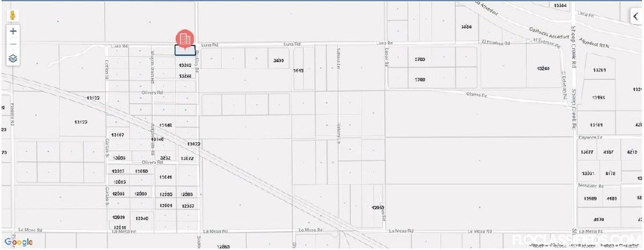
Task: Collapse the side panel using chevron arrow
Action: tap(636, 17)
